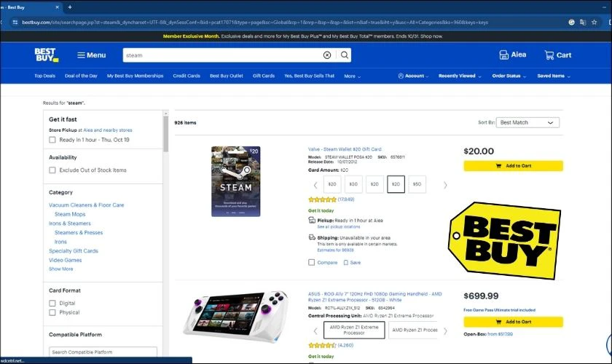Image resolution: width=612 pixels, height=364 pixels.
Task: Select AMD Ryzen Z1 Extreme Processor option
Action: point(354,330)
